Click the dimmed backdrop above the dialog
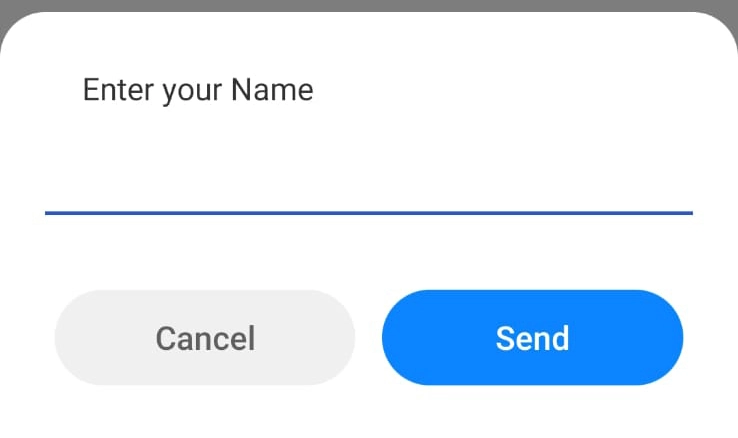 (368, 5)
